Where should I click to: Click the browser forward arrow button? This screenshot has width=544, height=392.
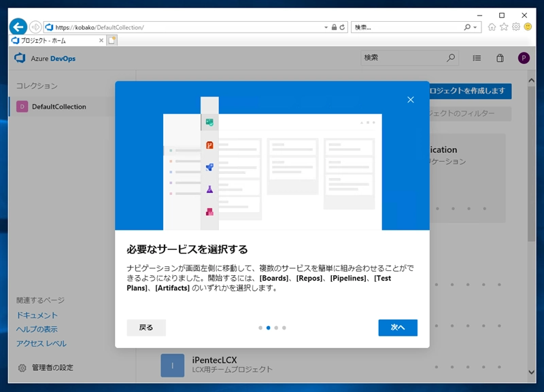click(x=35, y=26)
